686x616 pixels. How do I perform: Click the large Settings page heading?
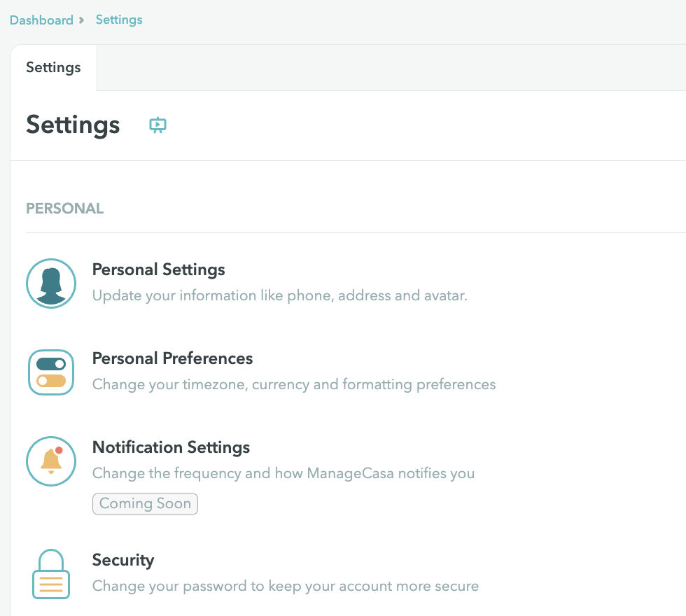[73, 125]
